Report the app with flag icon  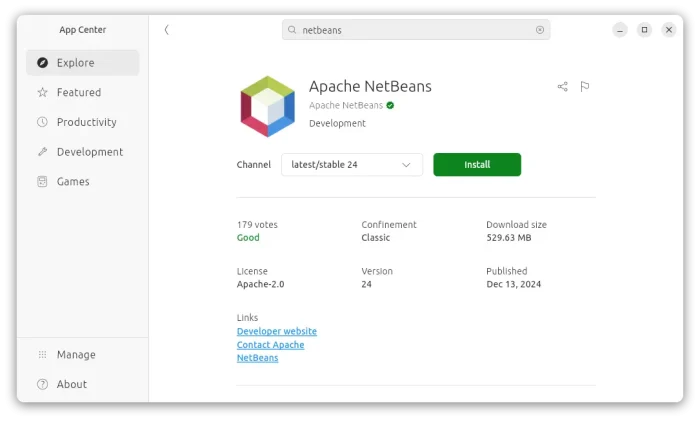tap(584, 87)
